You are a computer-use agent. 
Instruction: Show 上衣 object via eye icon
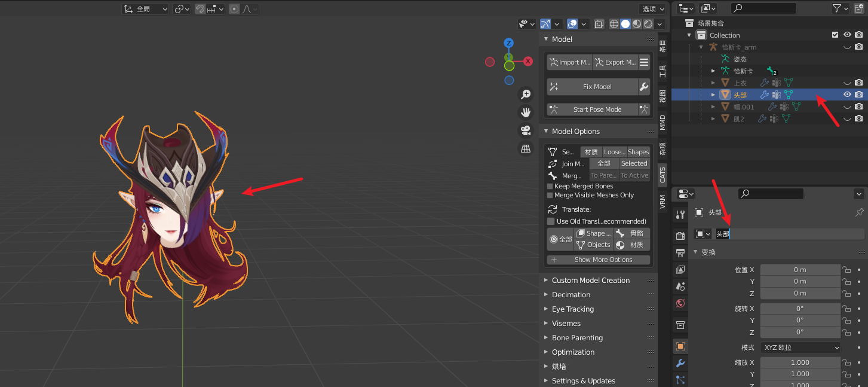(x=847, y=83)
